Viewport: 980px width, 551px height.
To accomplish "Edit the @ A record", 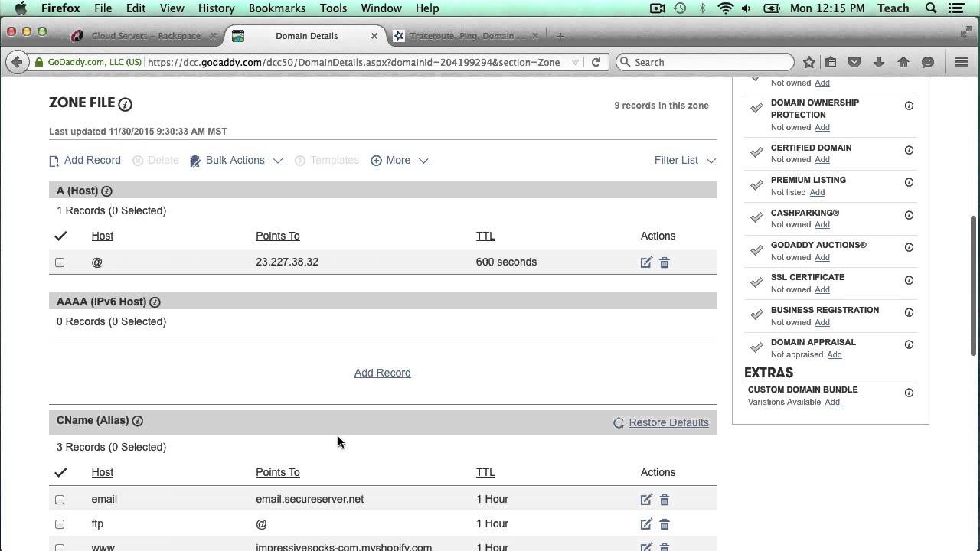I will coord(646,262).
